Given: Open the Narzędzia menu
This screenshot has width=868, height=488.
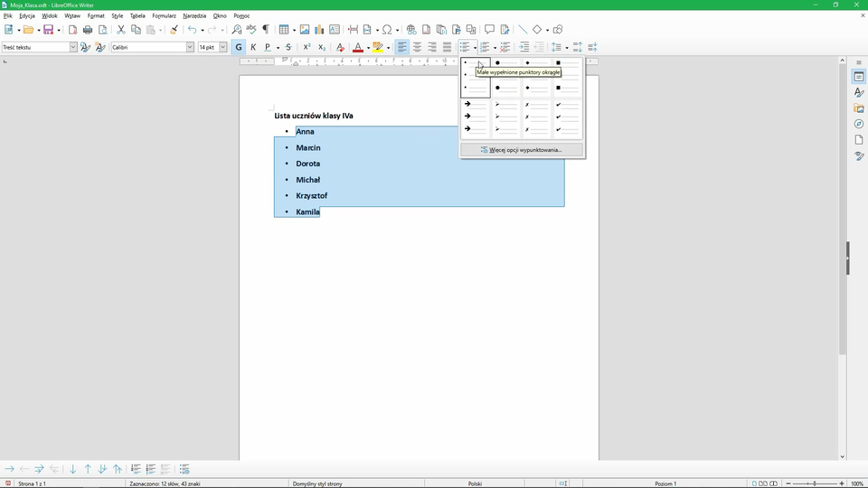Looking at the screenshot, I should (194, 15).
